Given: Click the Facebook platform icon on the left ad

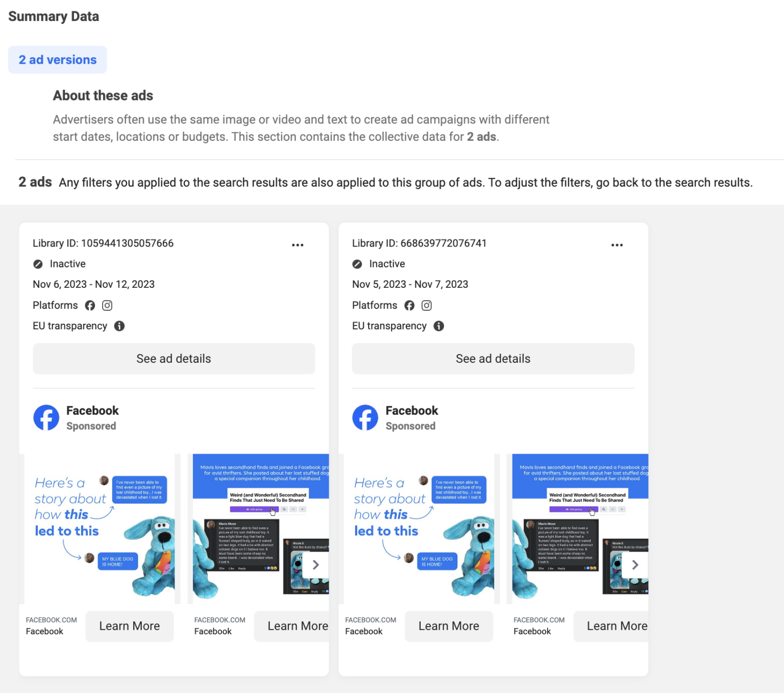Looking at the screenshot, I should pos(90,305).
